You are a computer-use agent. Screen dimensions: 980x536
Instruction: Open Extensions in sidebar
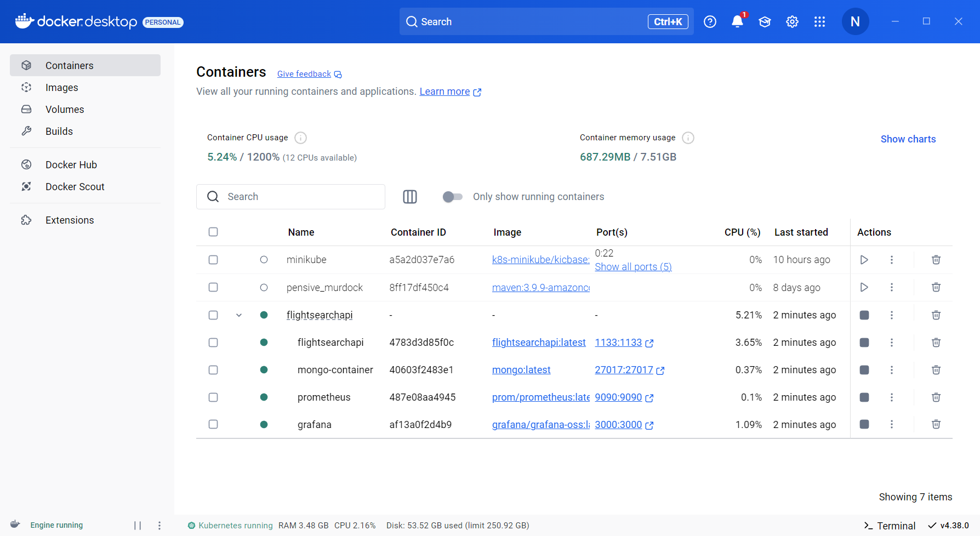(x=85, y=220)
